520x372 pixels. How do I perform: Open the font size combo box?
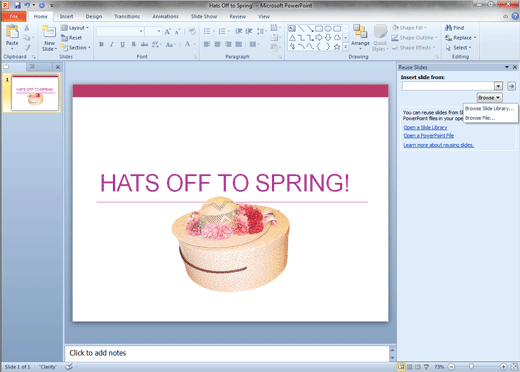[154, 31]
